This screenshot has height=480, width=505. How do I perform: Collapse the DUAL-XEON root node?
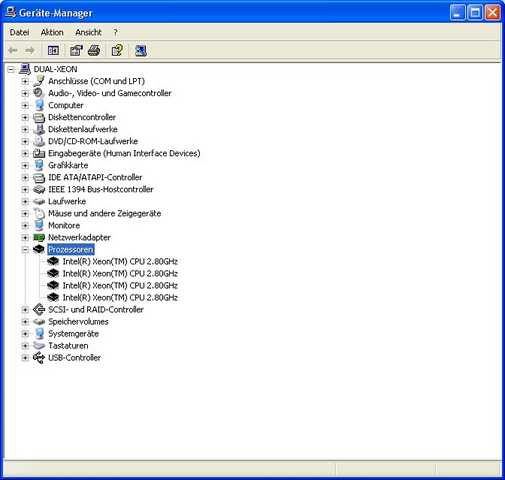[x=11, y=69]
